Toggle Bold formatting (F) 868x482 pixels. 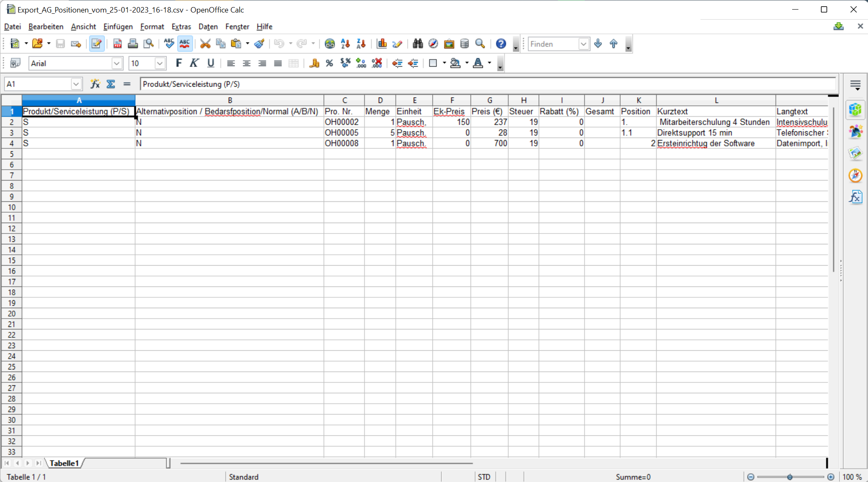click(x=179, y=63)
